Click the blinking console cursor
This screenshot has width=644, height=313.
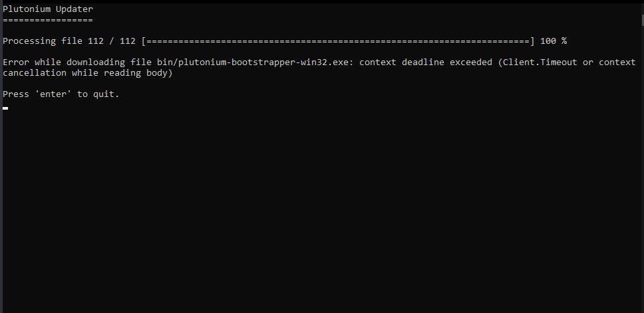(5, 107)
